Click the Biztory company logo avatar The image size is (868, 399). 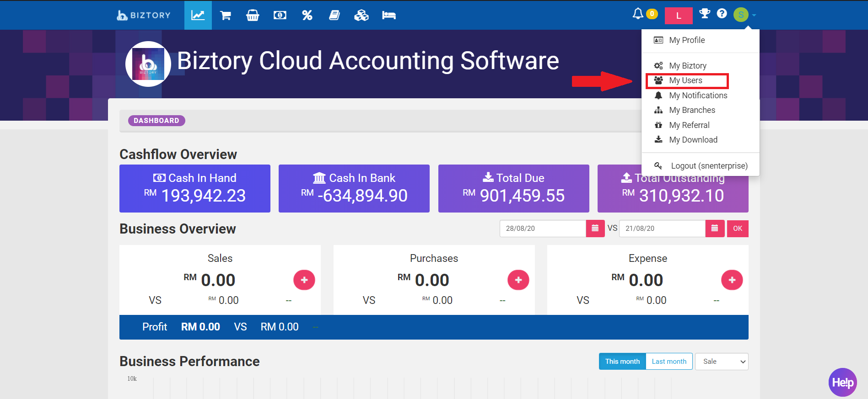click(x=148, y=64)
